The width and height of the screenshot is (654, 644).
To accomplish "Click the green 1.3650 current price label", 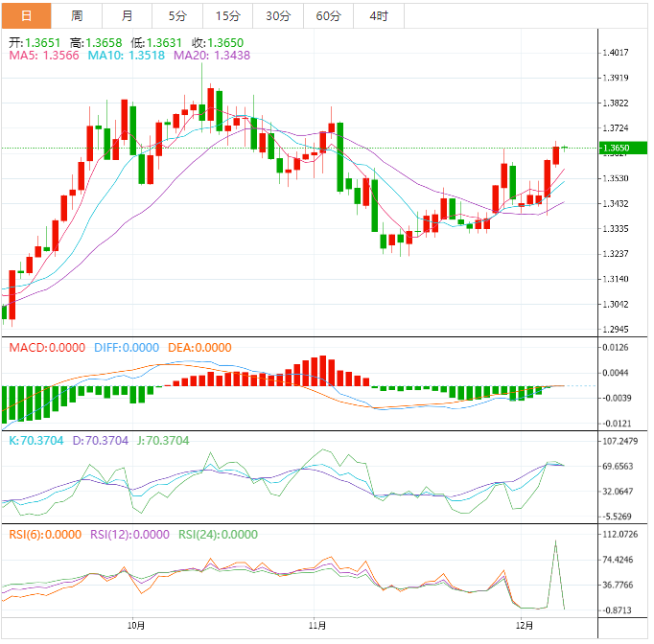I will [622, 148].
